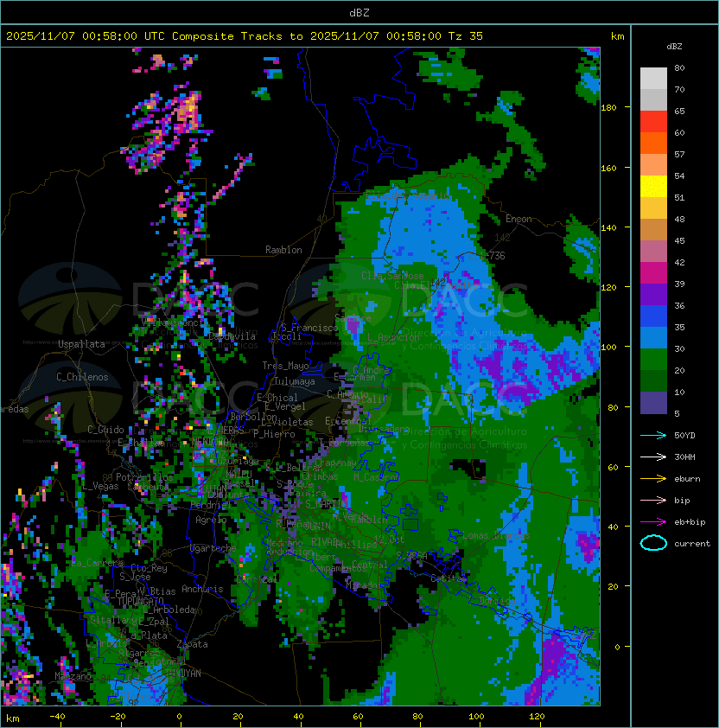Select the pink bip arrow symbol
This screenshot has height=728, width=719.
653,500
